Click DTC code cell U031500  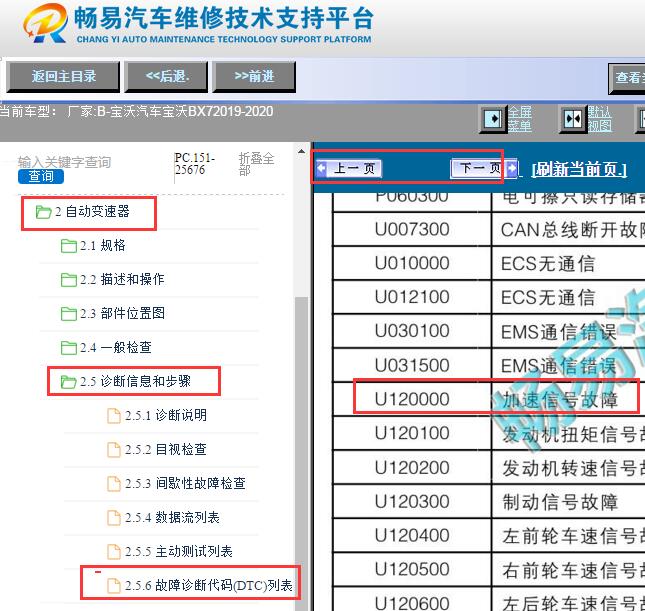pyautogui.click(x=412, y=365)
